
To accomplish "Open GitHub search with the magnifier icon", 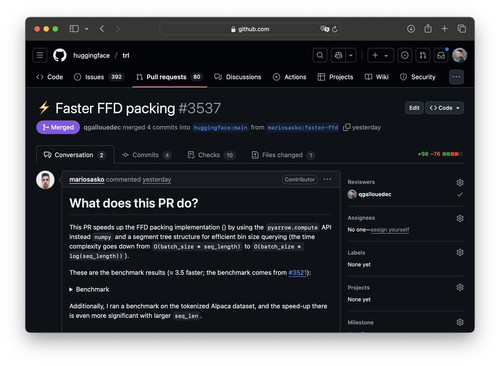I will [x=320, y=55].
